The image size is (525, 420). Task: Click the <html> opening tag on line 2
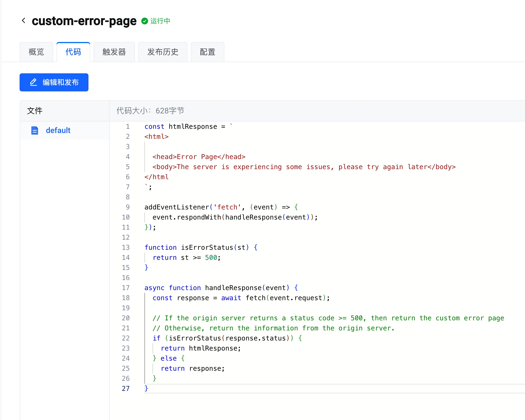click(156, 137)
